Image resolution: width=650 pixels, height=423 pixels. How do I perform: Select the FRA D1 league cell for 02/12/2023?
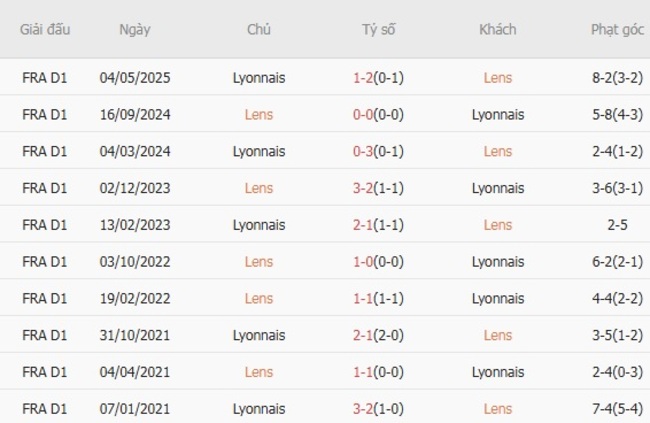(x=44, y=188)
